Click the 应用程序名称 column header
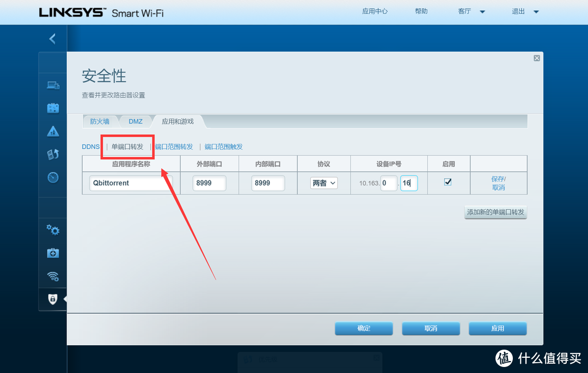Image resolution: width=588 pixels, height=373 pixels. (131, 164)
